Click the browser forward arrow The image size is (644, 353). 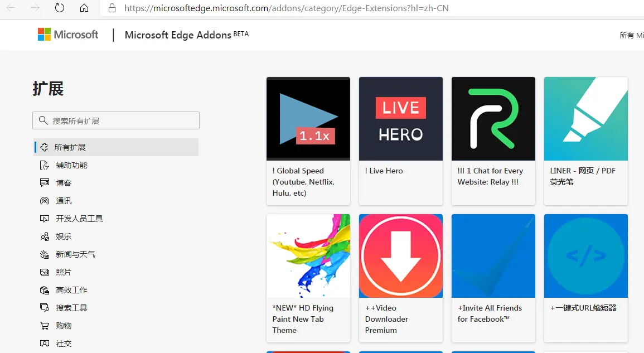click(x=35, y=8)
